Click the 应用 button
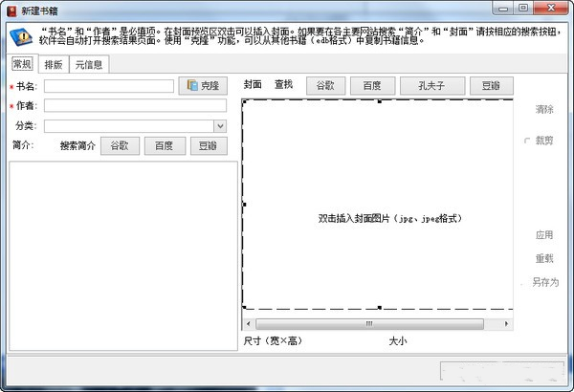The image size is (574, 392). 544,235
